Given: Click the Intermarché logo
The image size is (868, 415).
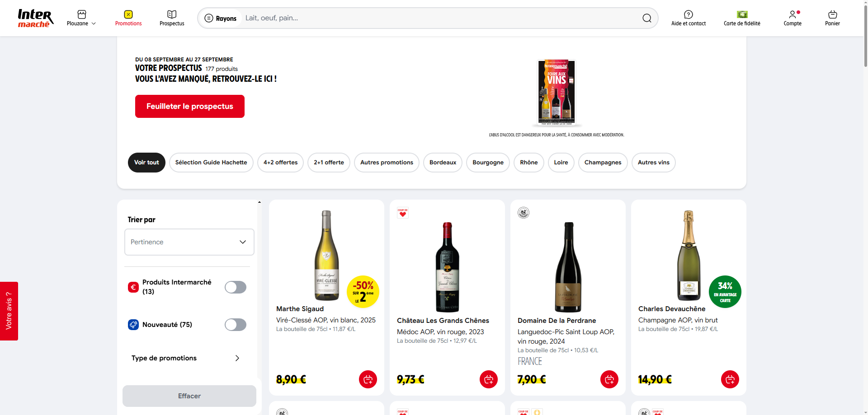Looking at the screenshot, I should pyautogui.click(x=36, y=18).
